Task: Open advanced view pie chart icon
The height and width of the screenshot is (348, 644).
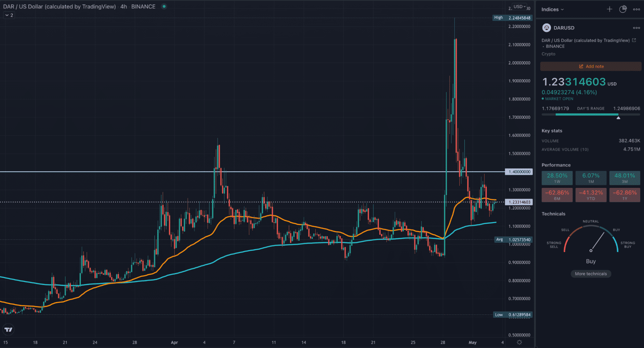Action: pyautogui.click(x=623, y=9)
